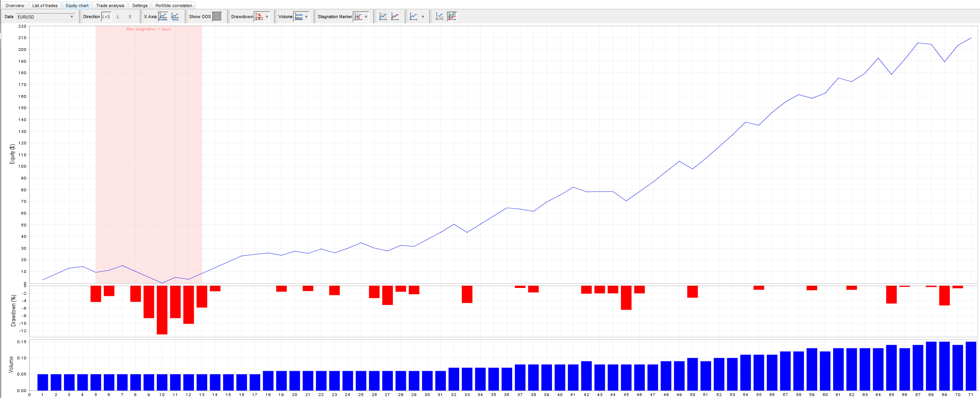980x398 pixels.
Task: Click the -12 value on drawdown axis
Action: (23, 331)
